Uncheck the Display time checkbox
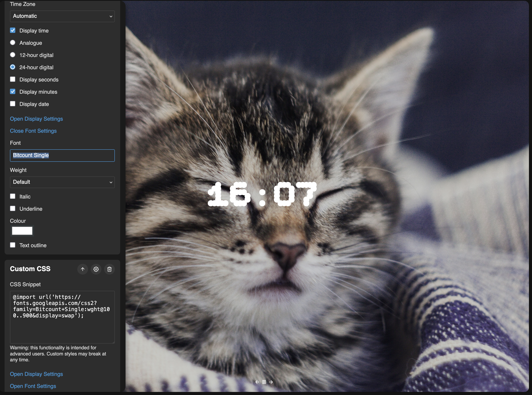The image size is (532, 395). (13, 30)
